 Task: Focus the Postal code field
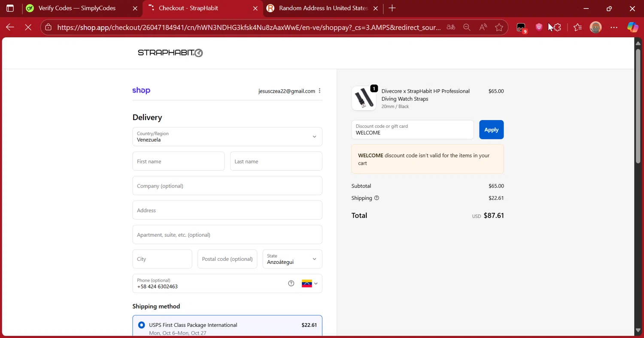(227, 259)
